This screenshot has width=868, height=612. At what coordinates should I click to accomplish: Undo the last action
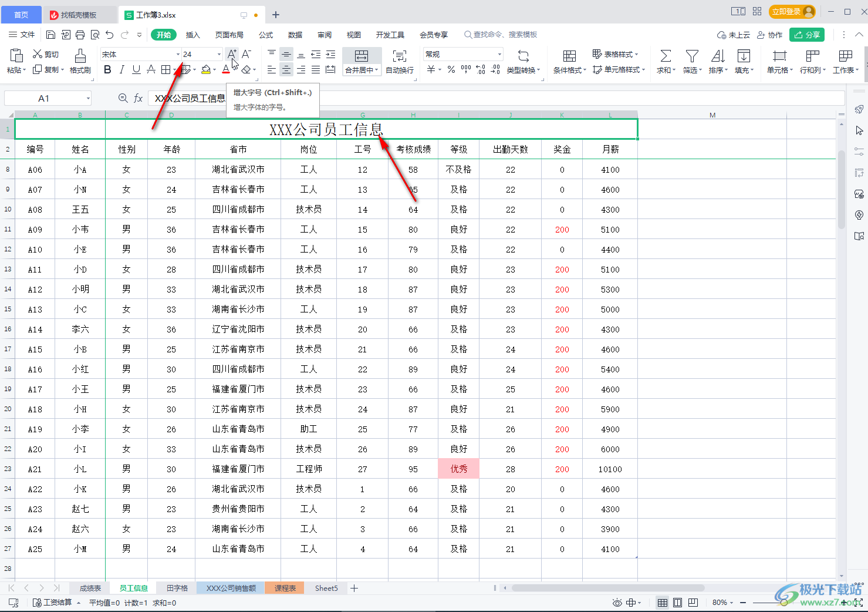(109, 35)
